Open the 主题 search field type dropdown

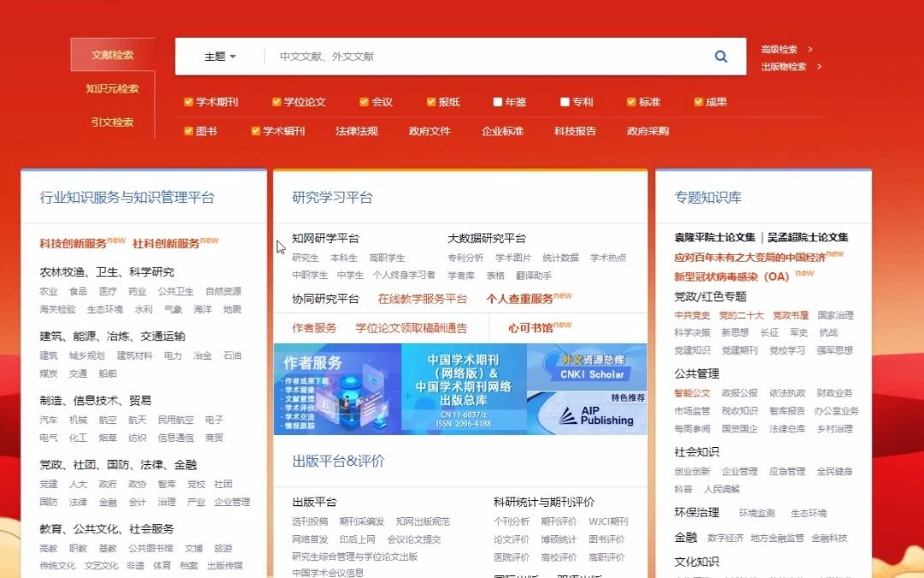pyautogui.click(x=218, y=55)
